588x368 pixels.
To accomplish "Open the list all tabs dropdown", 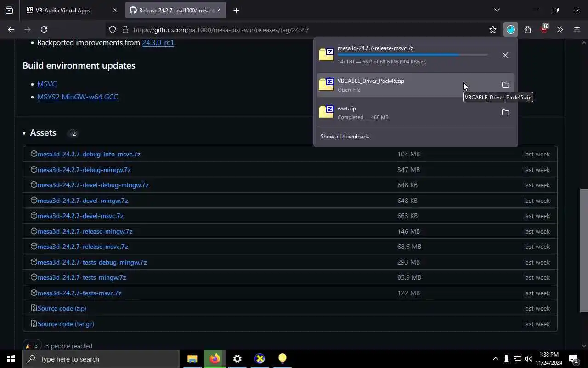I will [497, 10].
